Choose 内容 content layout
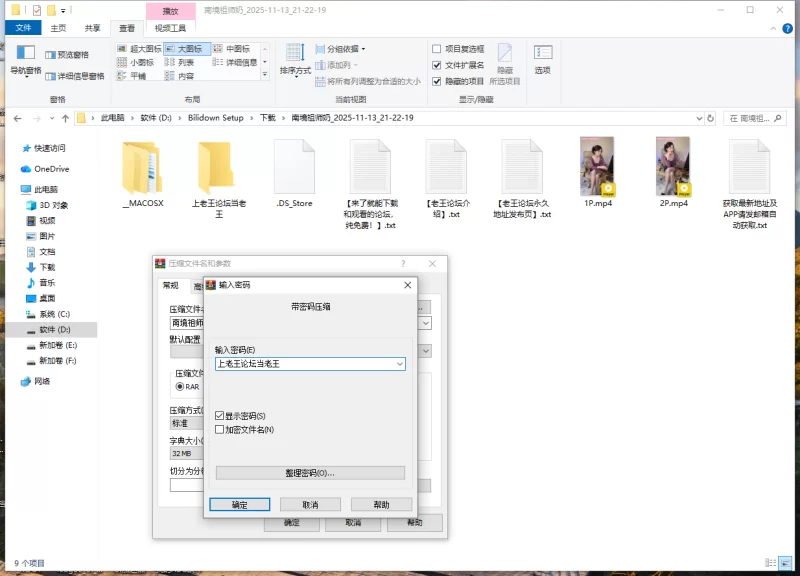This screenshot has height=576, width=800. (180, 76)
